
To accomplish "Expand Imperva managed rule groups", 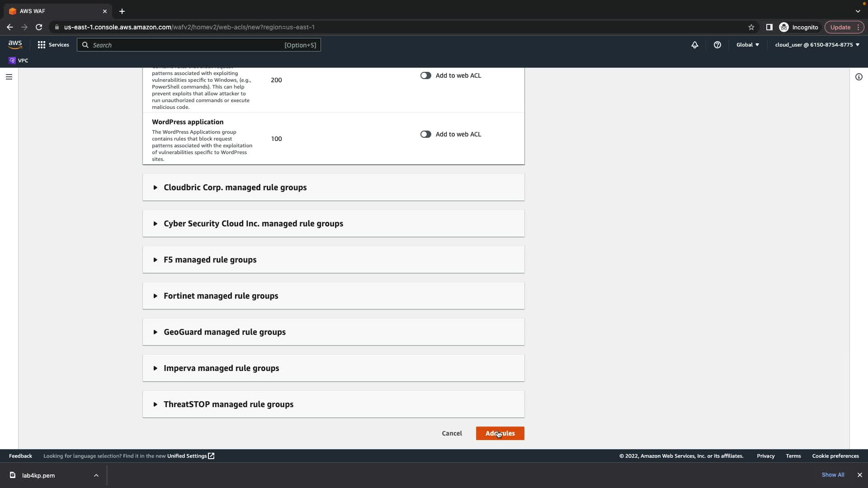I will click(x=221, y=368).
